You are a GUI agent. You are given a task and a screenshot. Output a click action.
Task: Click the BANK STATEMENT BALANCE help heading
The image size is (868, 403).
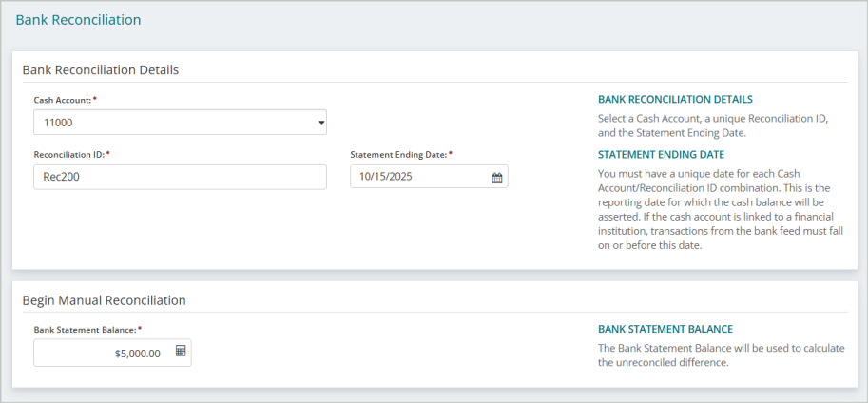click(665, 330)
